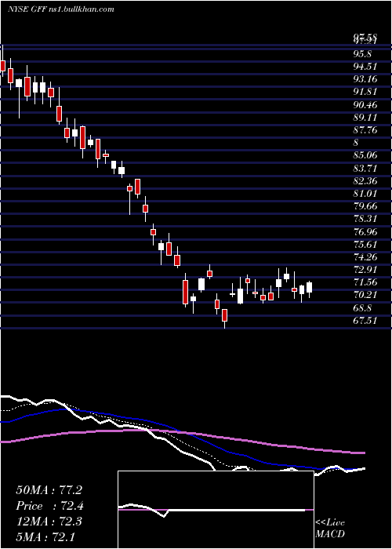Click the 79.66 price axis label
Screen dimensions: 392x549
365,206
